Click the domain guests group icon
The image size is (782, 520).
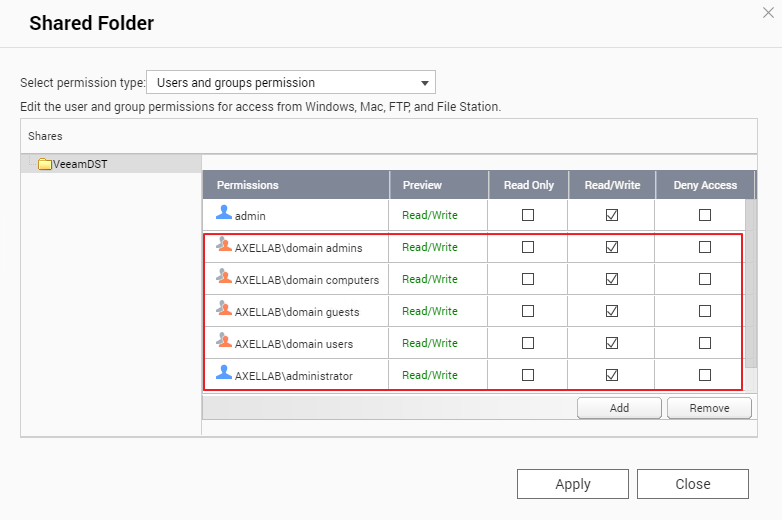coord(224,309)
